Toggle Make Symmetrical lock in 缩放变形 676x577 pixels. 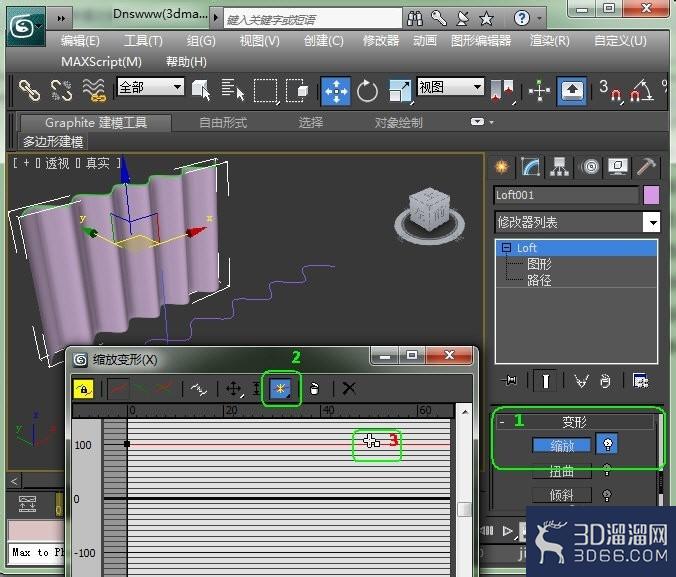tap(84, 389)
